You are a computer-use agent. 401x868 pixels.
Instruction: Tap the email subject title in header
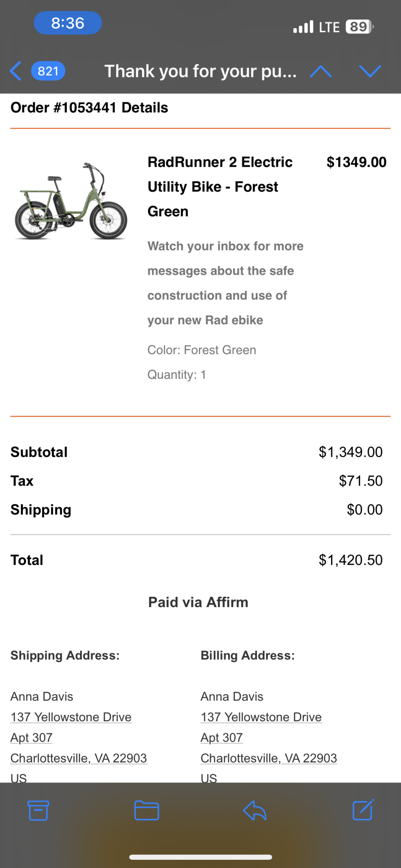pos(200,71)
